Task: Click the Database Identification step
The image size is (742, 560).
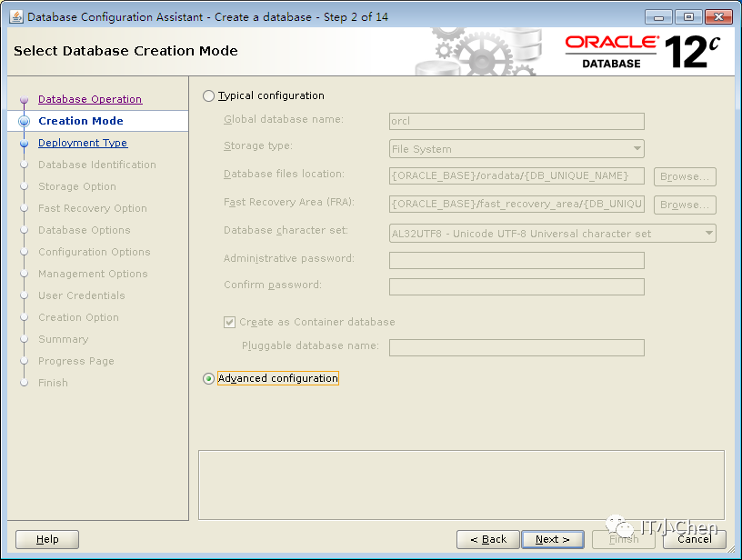Action: pos(97,165)
